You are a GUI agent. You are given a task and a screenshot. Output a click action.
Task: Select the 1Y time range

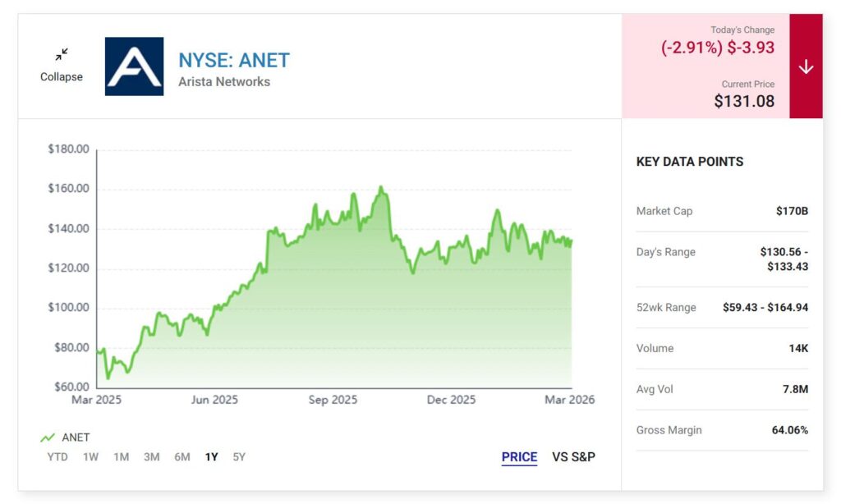coord(211,457)
